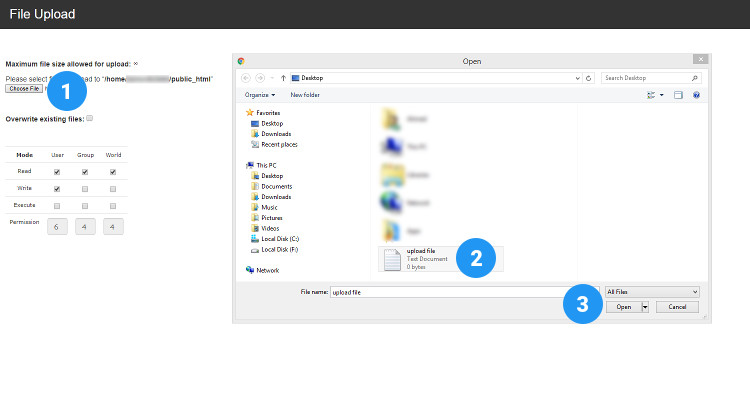Open the view options dropdown arrow
Screen dimensions: 750x400
coord(662,95)
